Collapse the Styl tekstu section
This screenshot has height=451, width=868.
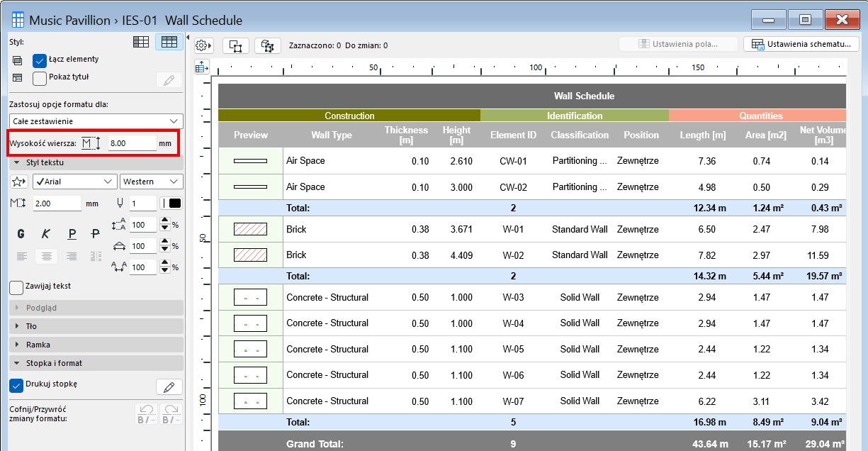tap(96, 162)
